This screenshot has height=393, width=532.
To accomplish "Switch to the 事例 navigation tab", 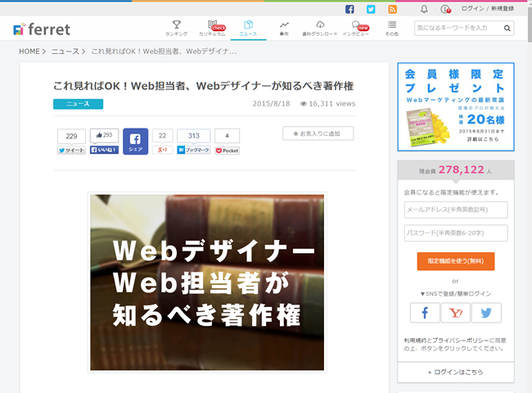I will (283, 28).
